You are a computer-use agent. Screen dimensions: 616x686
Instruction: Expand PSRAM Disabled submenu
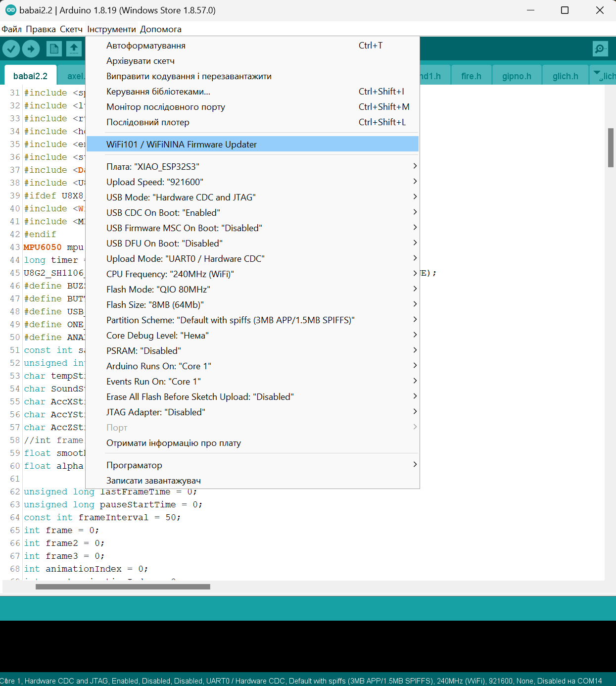click(x=252, y=351)
